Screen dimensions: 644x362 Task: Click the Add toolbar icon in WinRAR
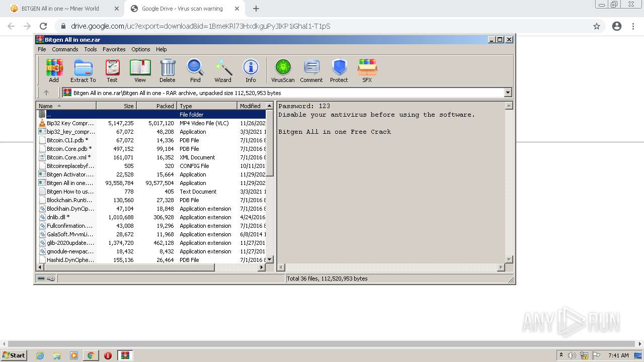(x=54, y=70)
